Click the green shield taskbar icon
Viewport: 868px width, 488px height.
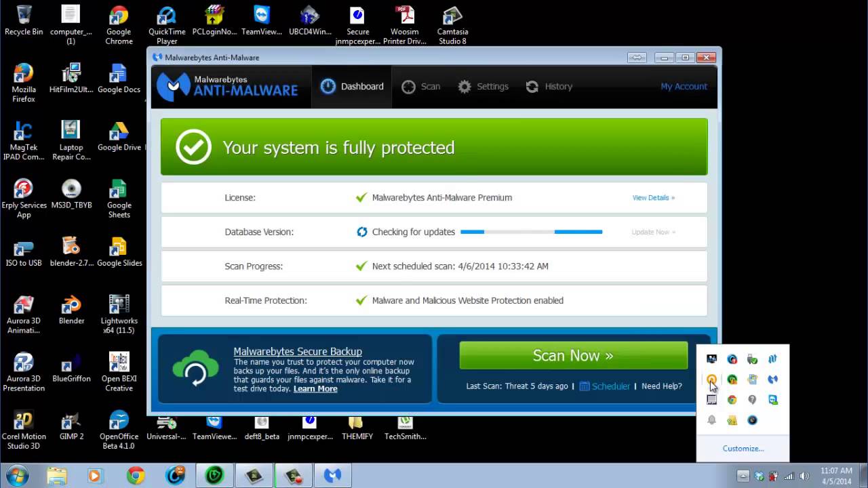pyautogui.click(x=214, y=476)
